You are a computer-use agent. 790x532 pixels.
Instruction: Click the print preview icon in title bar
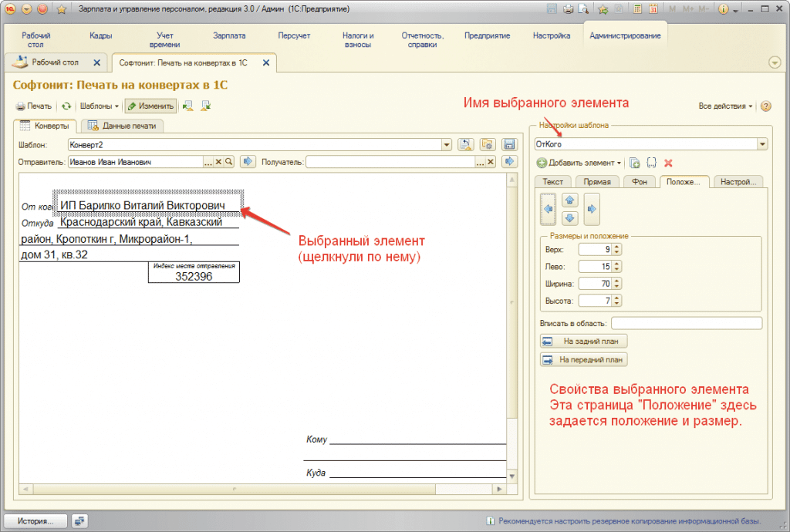(x=583, y=9)
